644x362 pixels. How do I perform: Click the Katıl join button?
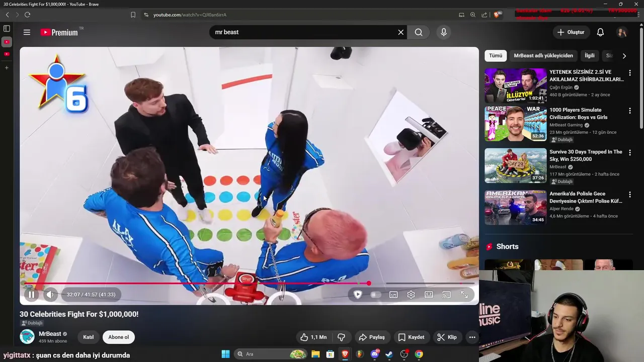[x=89, y=337]
